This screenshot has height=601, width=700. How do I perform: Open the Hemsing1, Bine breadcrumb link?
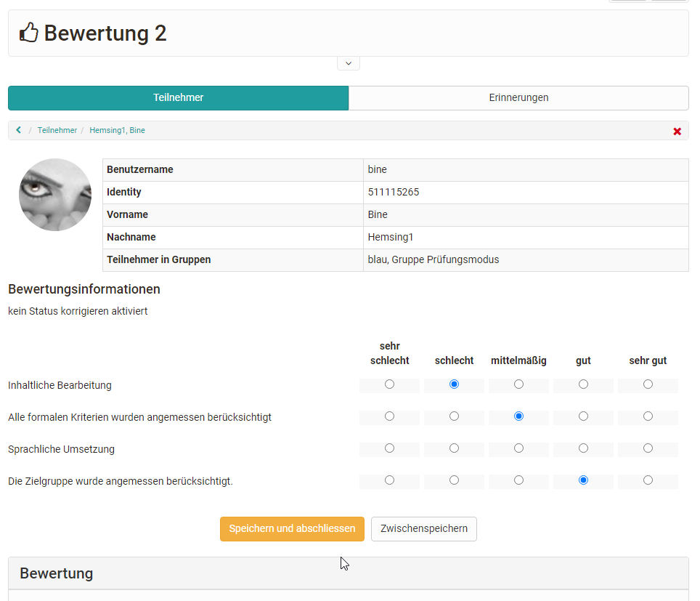(117, 130)
